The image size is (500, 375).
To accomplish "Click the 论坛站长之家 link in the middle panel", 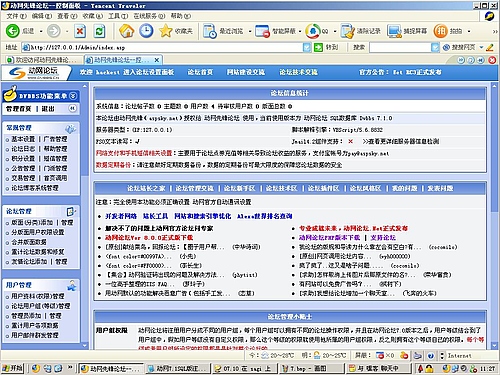I will (x=146, y=188).
